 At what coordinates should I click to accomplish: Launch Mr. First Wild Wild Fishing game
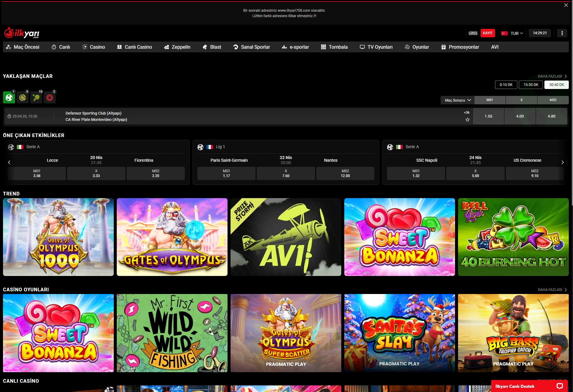click(172, 333)
